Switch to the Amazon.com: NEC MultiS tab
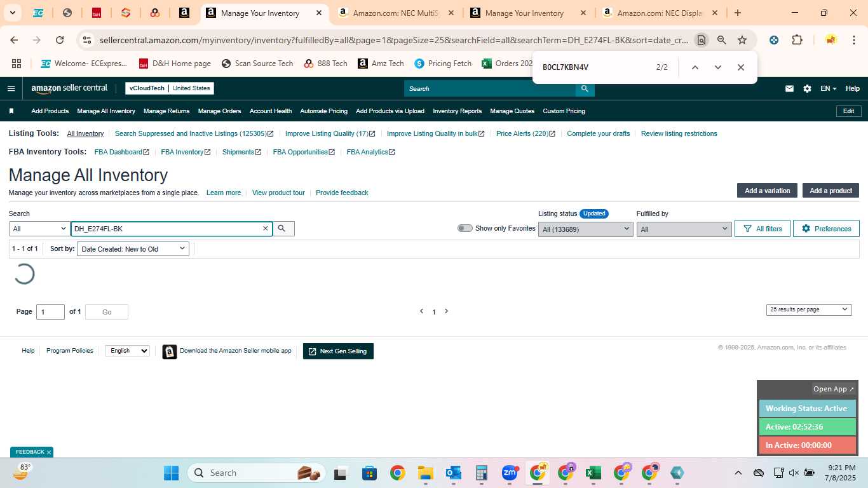Image resolution: width=868 pixels, height=488 pixels. click(397, 13)
